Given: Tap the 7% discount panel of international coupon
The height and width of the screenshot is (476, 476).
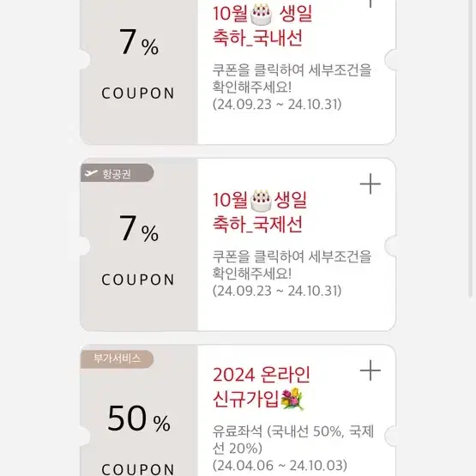Looking at the screenshot, I should 139,244.
